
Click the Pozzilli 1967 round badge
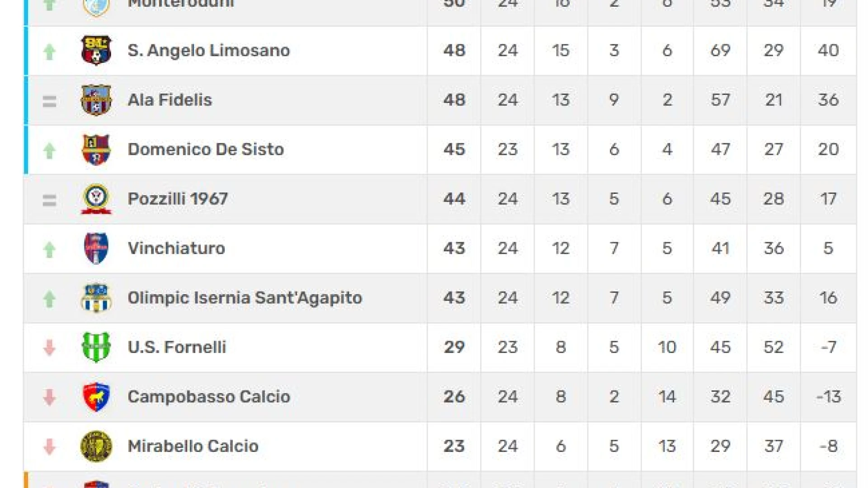[96, 199]
